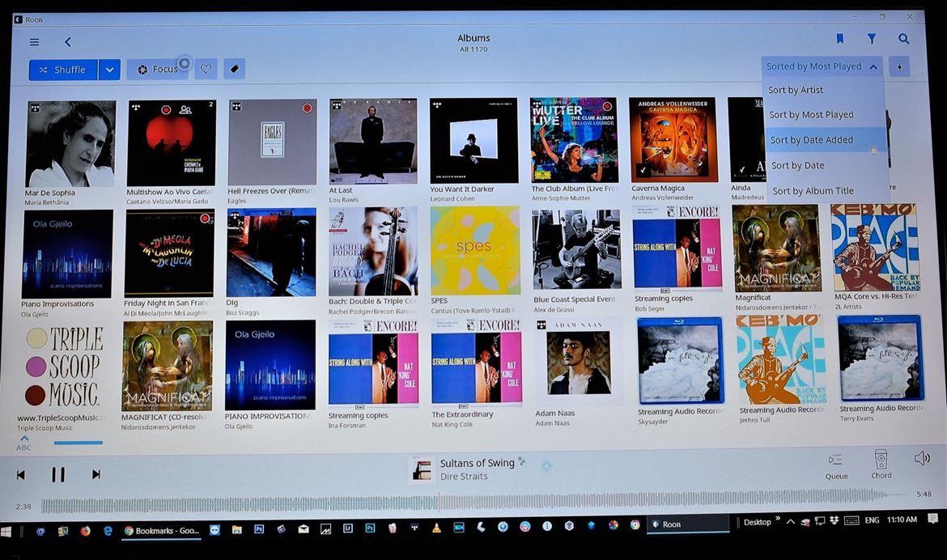Choose Sort by Date
Viewport: 947px width, 560px height.
tap(797, 166)
